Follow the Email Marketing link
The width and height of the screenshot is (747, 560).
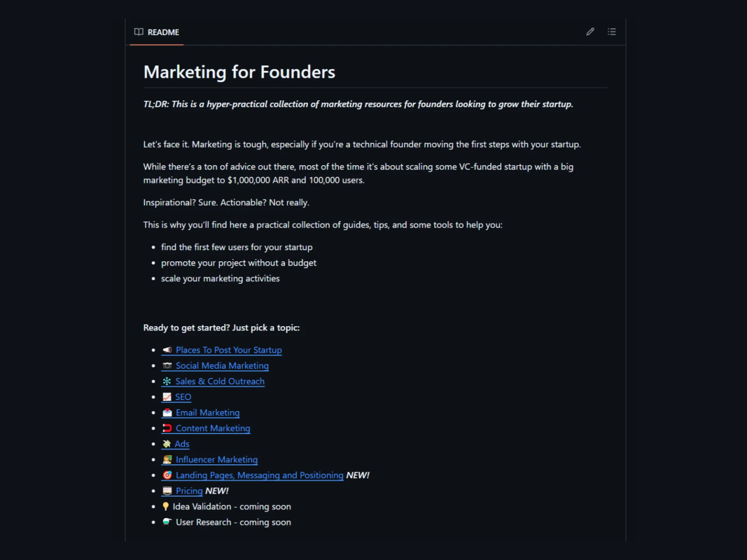[208, 413]
